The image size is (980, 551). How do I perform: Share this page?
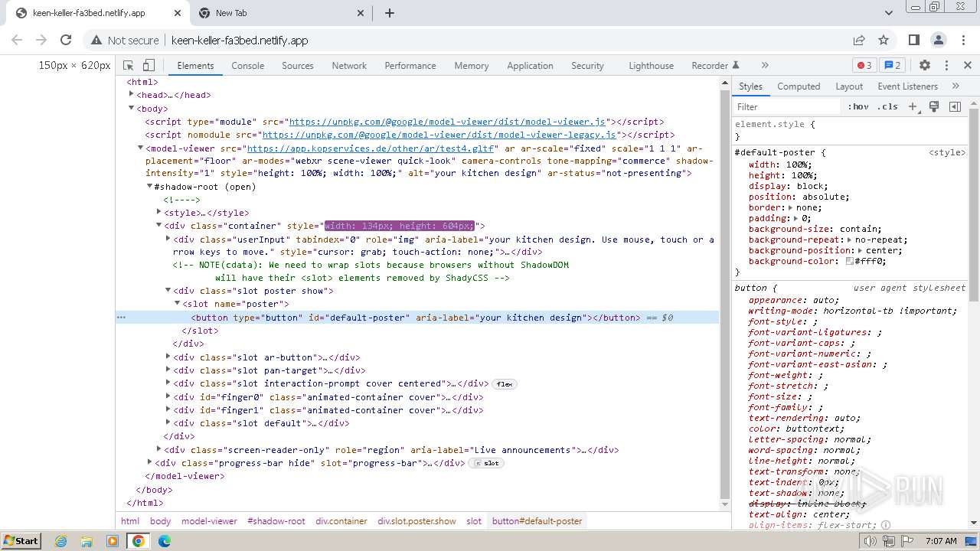(859, 40)
